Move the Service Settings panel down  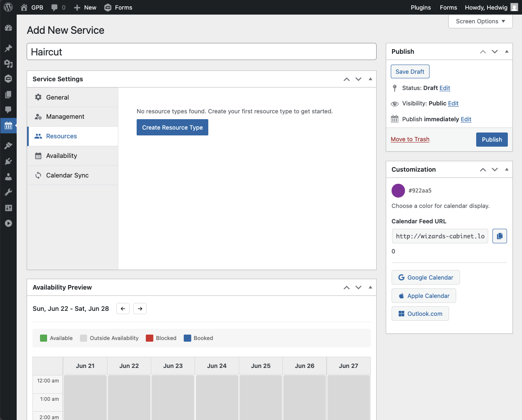pyautogui.click(x=358, y=79)
